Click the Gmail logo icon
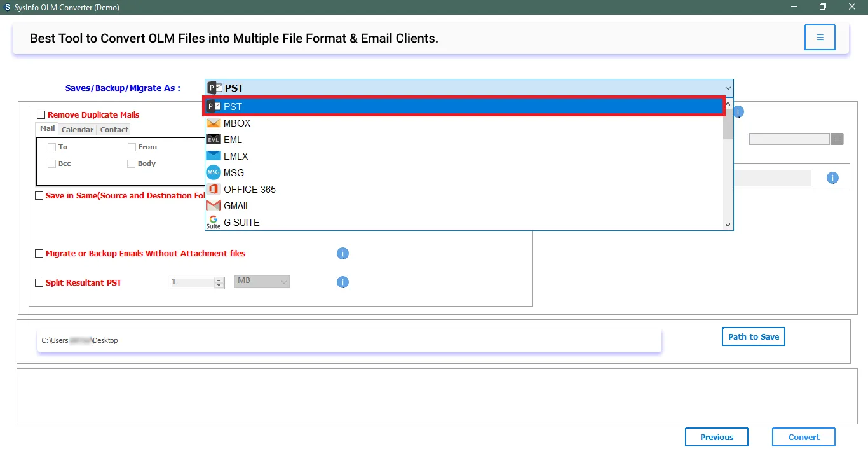This screenshot has width=868, height=463. pyautogui.click(x=214, y=206)
